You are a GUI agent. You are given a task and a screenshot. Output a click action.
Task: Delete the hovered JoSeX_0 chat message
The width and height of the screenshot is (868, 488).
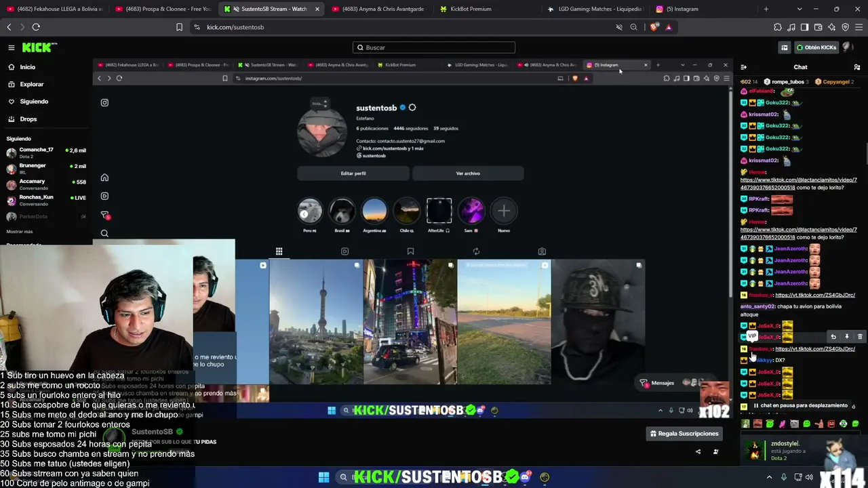click(x=860, y=337)
